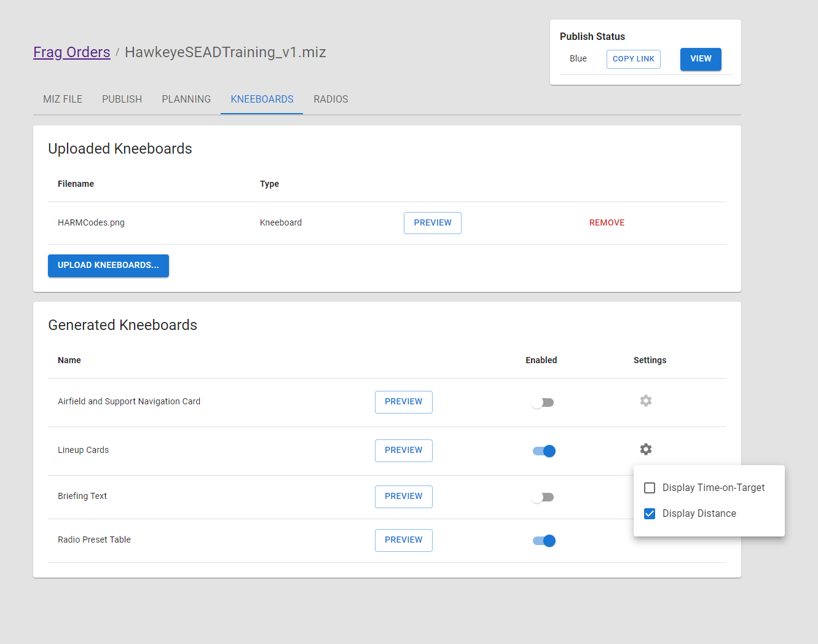818x644 pixels.
Task: Click the Generated Kneeboards heading
Action: (x=122, y=325)
